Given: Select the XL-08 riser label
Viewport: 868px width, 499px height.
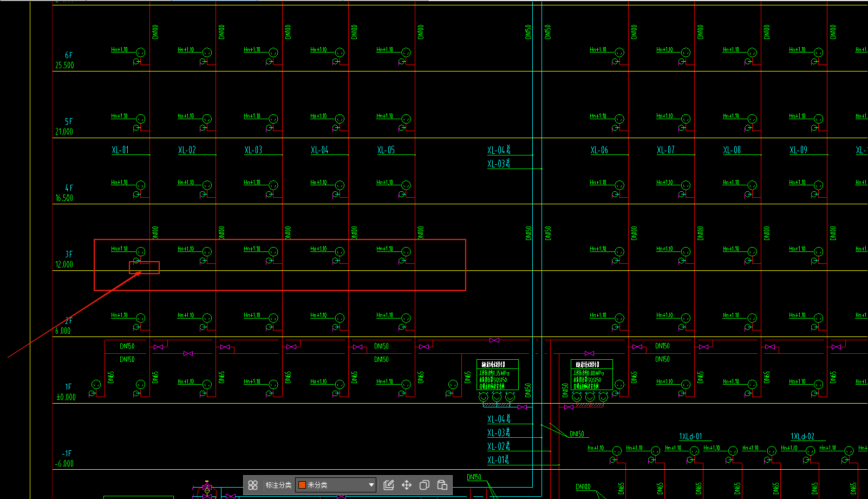Looking at the screenshot, I should 732,150.
